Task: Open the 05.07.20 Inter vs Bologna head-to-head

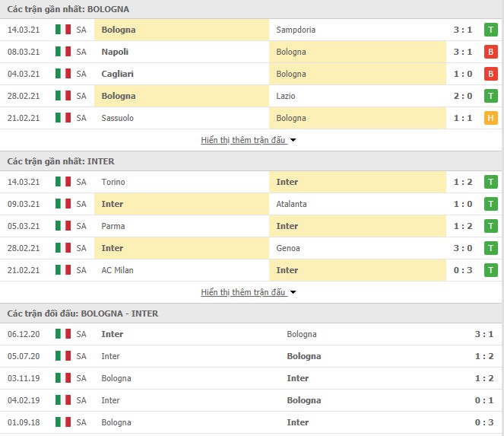Action: click(251, 356)
